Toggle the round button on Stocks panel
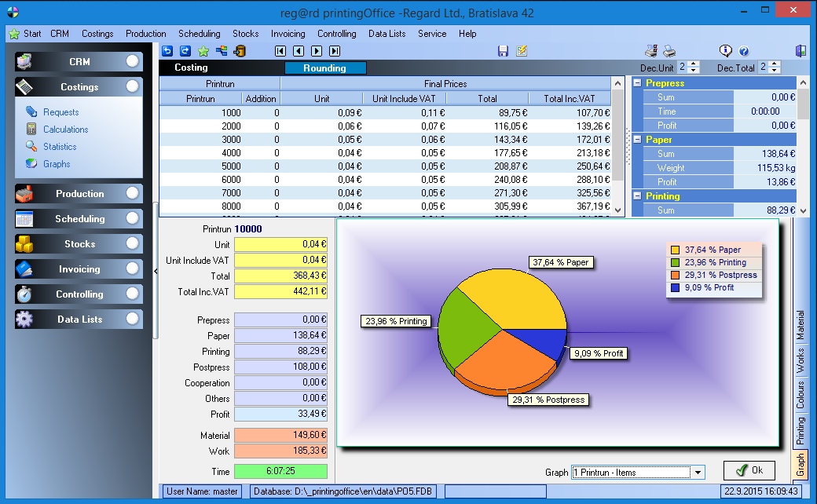817x504 pixels. click(x=132, y=243)
